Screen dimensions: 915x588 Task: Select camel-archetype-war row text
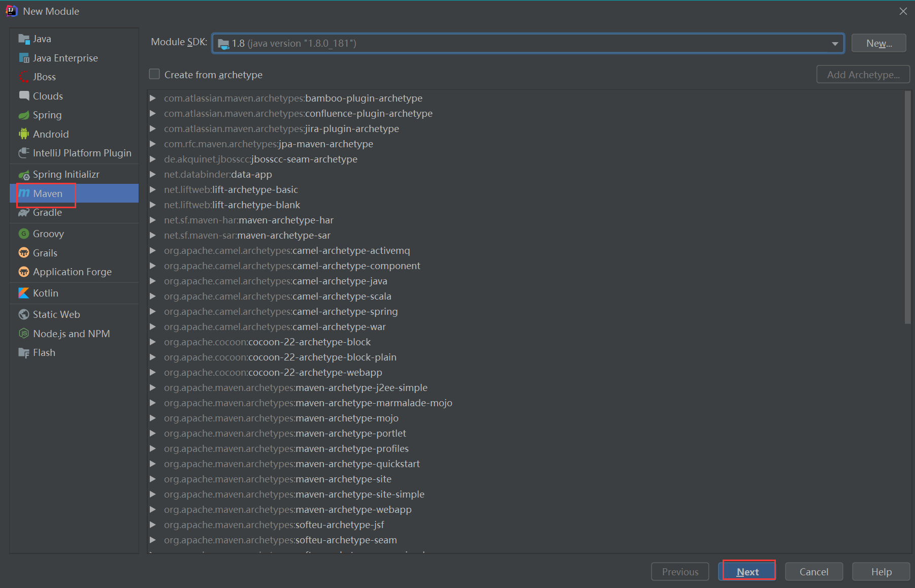pyautogui.click(x=275, y=326)
